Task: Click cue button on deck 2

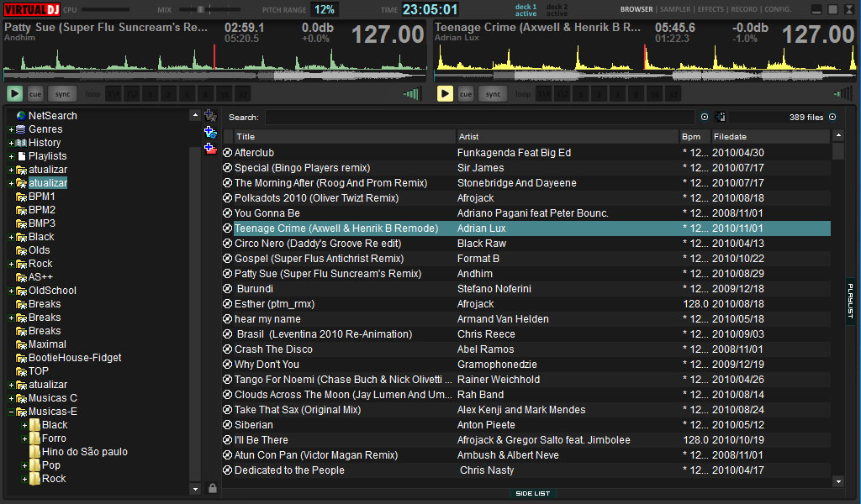Action: 466,94
